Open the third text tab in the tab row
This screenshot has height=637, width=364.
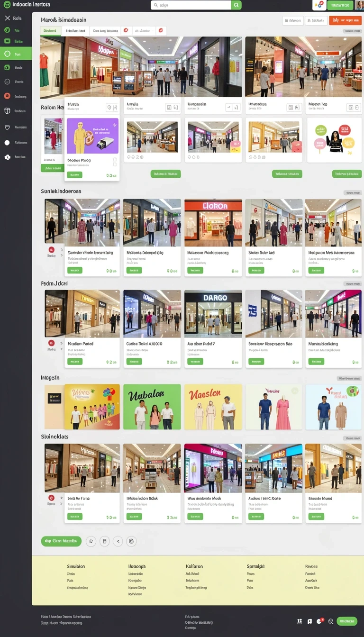(105, 31)
